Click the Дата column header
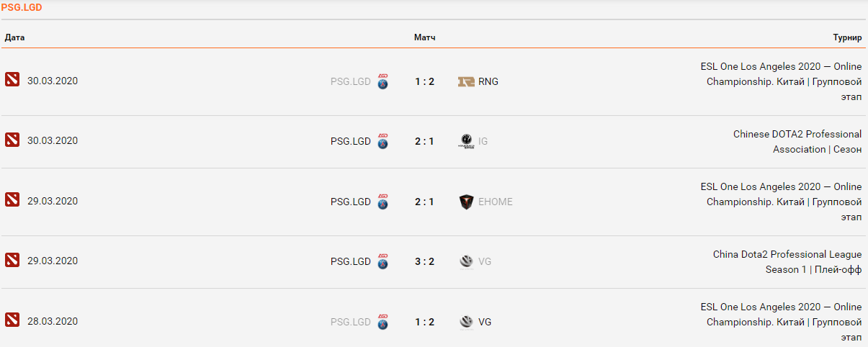The width and height of the screenshot is (868, 347). tap(15, 37)
